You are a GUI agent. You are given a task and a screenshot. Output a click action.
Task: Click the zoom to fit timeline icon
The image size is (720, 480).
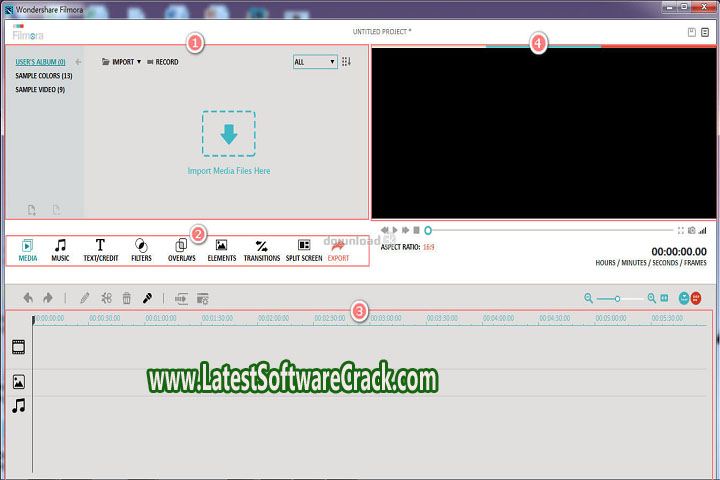(x=664, y=298)
